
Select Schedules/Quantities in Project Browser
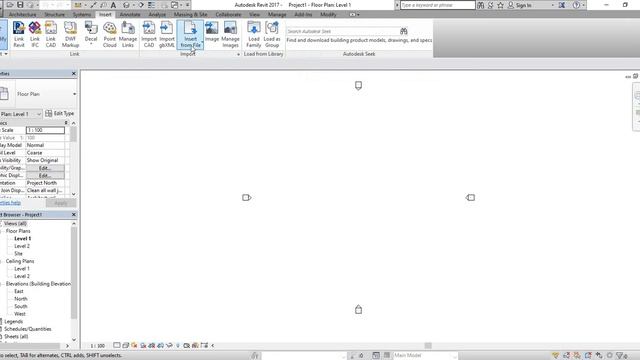pos(28,329)
